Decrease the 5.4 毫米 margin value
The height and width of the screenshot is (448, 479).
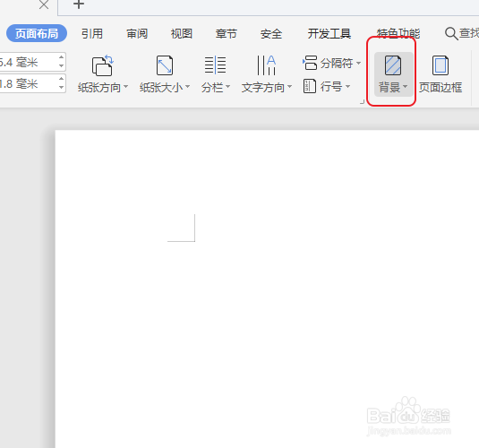62,66
